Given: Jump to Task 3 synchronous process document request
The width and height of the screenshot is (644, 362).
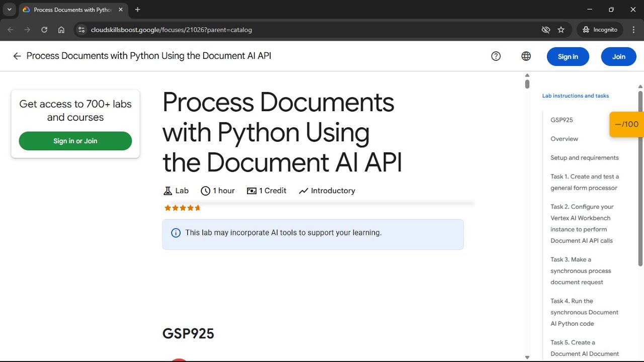Looking at the screenshot, I should 581,270.
